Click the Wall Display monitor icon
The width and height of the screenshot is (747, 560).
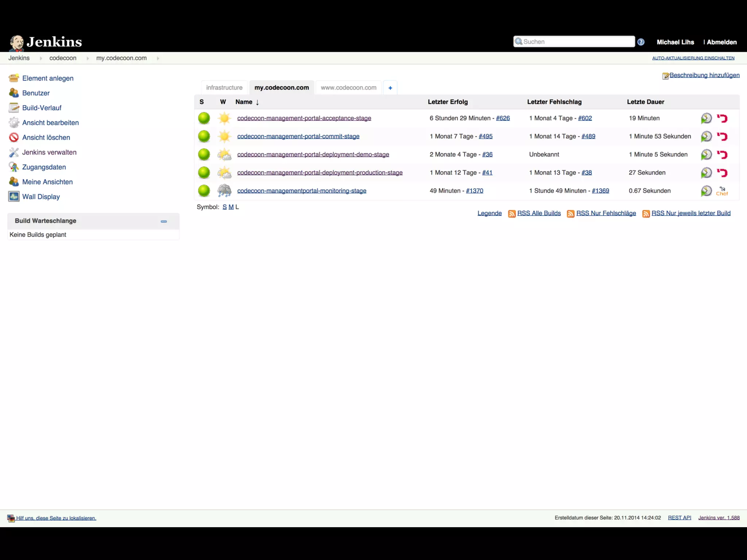14,197
